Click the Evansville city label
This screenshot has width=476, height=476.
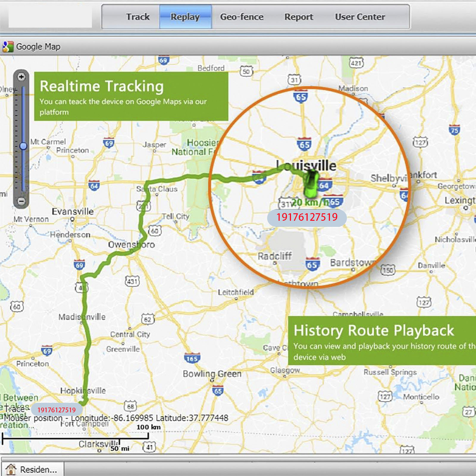(x=73, y=212)
